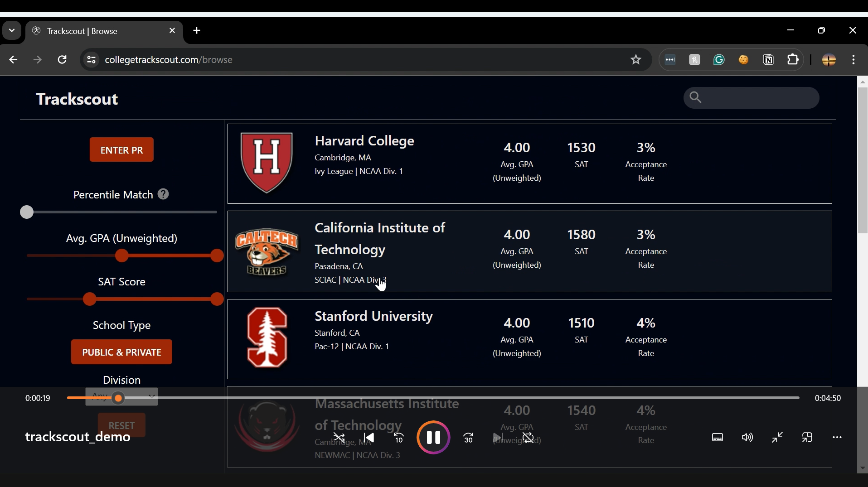Open Chrome's three-dot menu
868x487 pixels.
[x=854, y=60]
